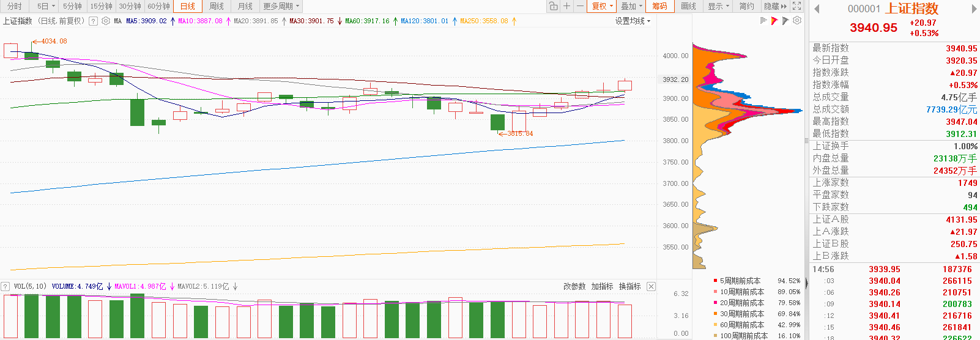Click the red-orange flame chip icon
Screen dimensions: 980x340
774,21
